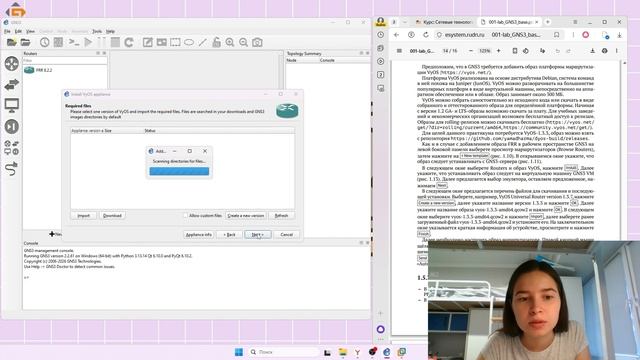Browse end devices monitor icon
This screenshot has width=640, height=360.
[11, 106]
